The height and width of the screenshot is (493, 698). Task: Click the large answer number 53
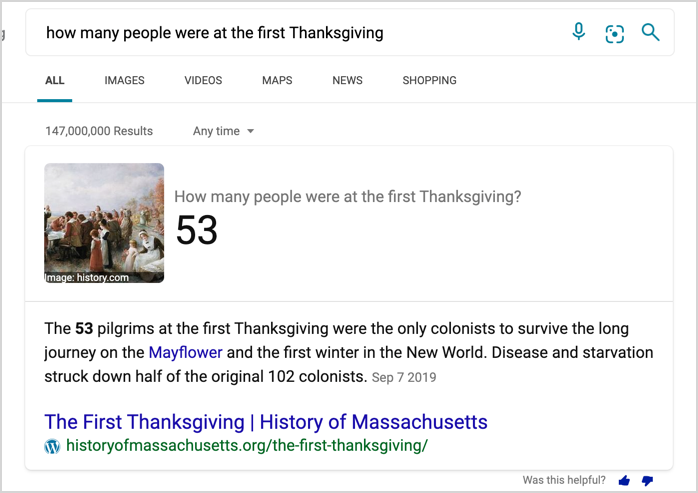tap(196, 231)
